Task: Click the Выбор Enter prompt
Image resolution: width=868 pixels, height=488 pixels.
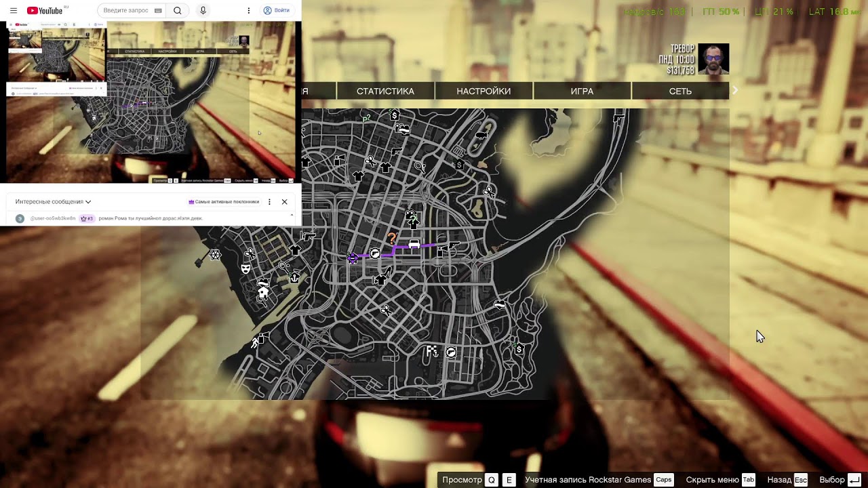Action: tap(840, 480)
